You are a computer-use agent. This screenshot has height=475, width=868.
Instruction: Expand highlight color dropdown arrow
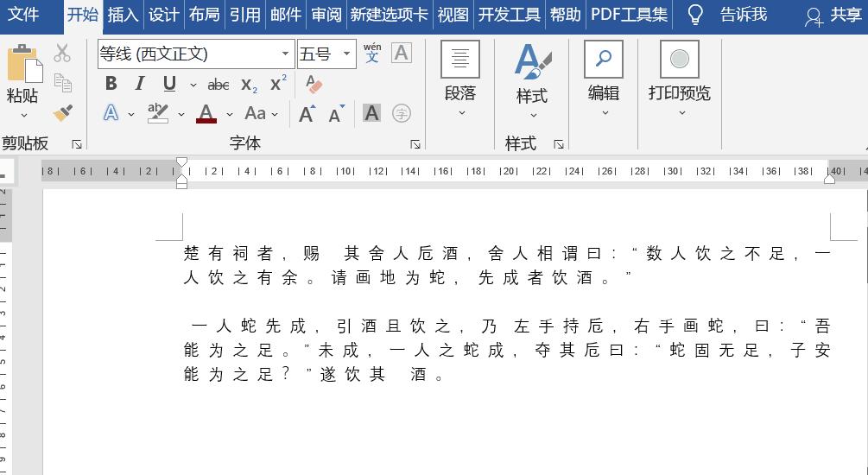tap(181, 115)
